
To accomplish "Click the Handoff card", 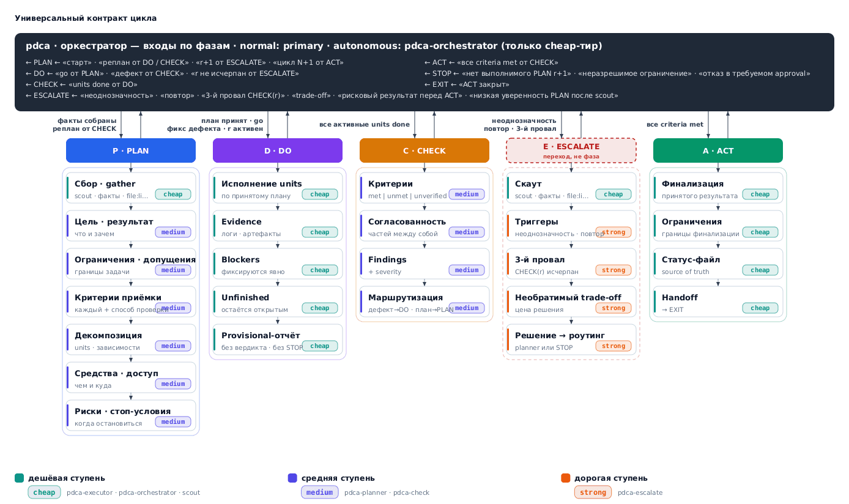I will click(x=718, y=302).
